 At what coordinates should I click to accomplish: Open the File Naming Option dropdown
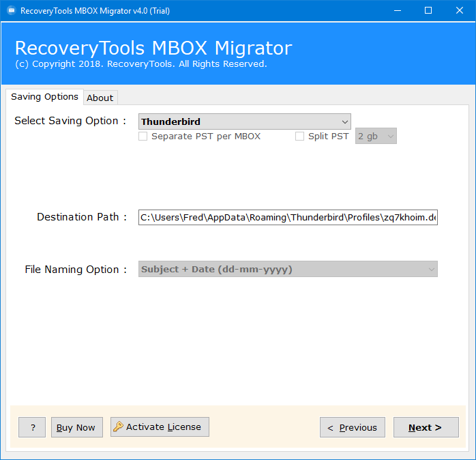pyautogui.click(x=288, y=269)
